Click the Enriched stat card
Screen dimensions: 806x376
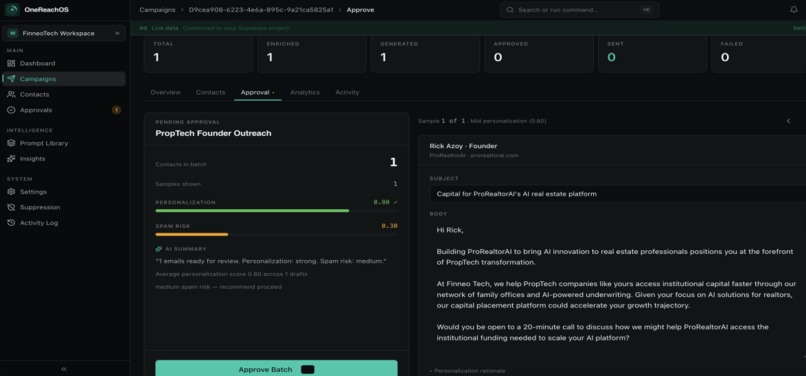coord(312,54)
